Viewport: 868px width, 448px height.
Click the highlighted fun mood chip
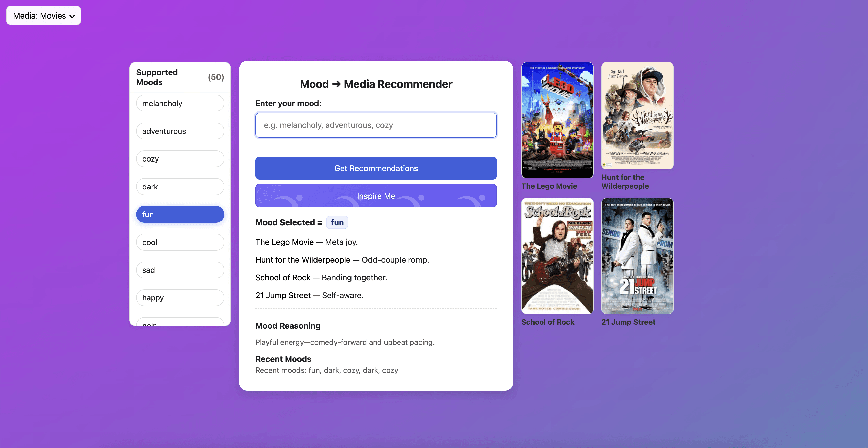click(180, 214)
